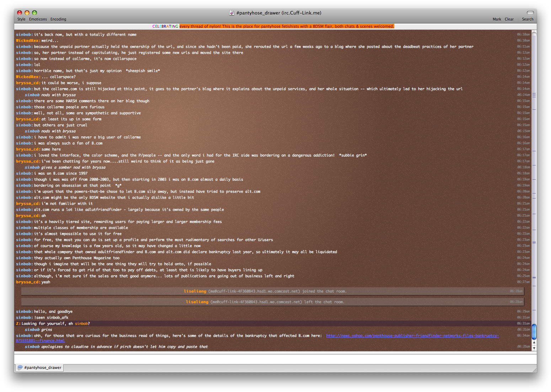This screenshot has height=392, width=551.
Task: Click lisaliang in the joined notice
Action: tap(195, 291)
